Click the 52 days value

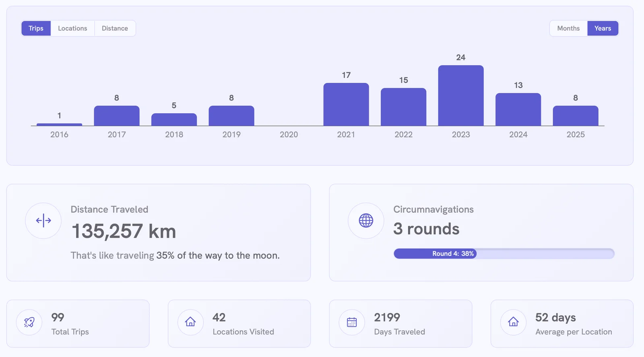pyautogui.click(x=555, y=318)
